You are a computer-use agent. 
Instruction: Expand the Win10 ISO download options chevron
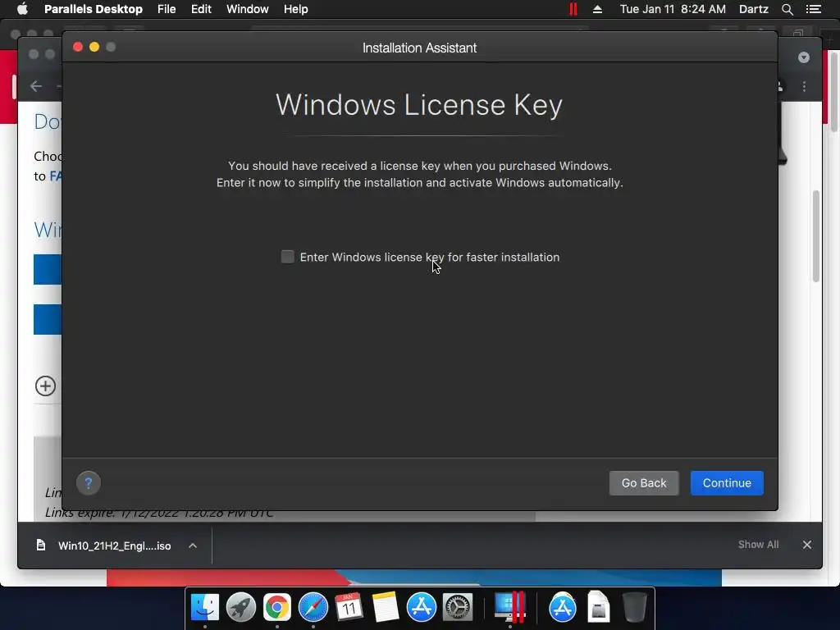[193, 546]
